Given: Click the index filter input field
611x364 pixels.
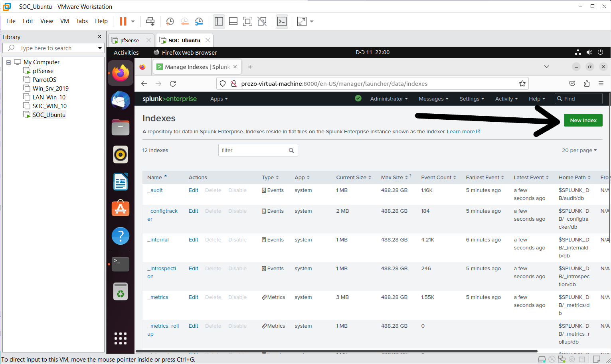Looking at the screenshot, I should pyautogui.click(x=258, y=150).
